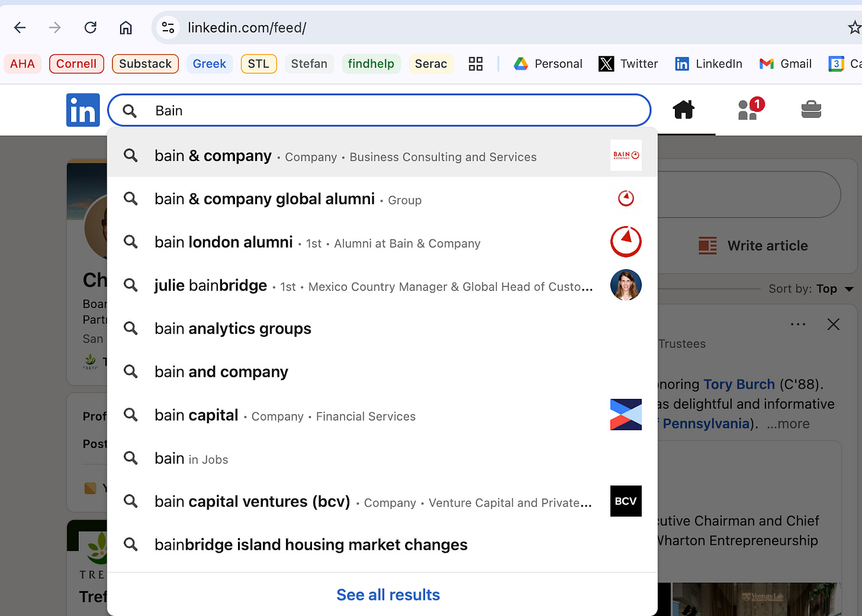Open the Serac bookmark folder
The height and width of the screenshot is (616, 862).
pos(431,64)
